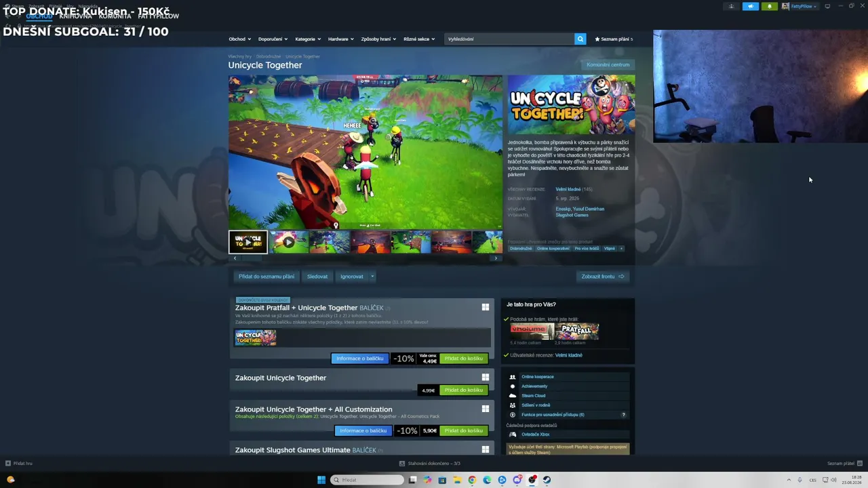Click the store search field
Viewport: 868px width, 488px height.
point(509,39)
